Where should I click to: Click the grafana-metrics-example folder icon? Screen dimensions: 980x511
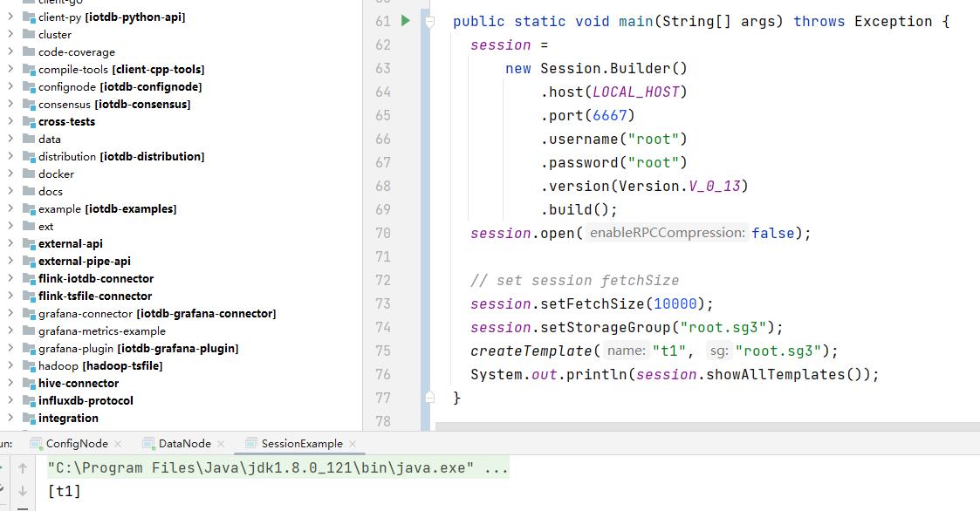[x=29, y=331]
